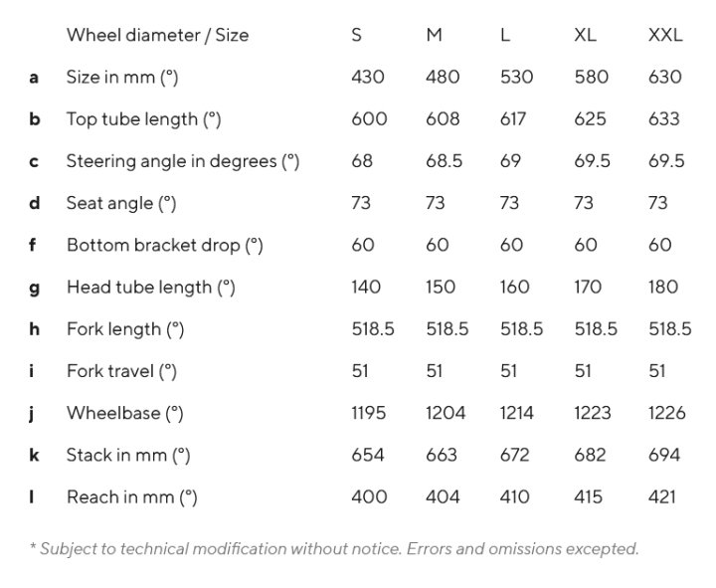716x588 pixels.
Task: Select the Wheelbase value 1195
Action: coord(369,413)
